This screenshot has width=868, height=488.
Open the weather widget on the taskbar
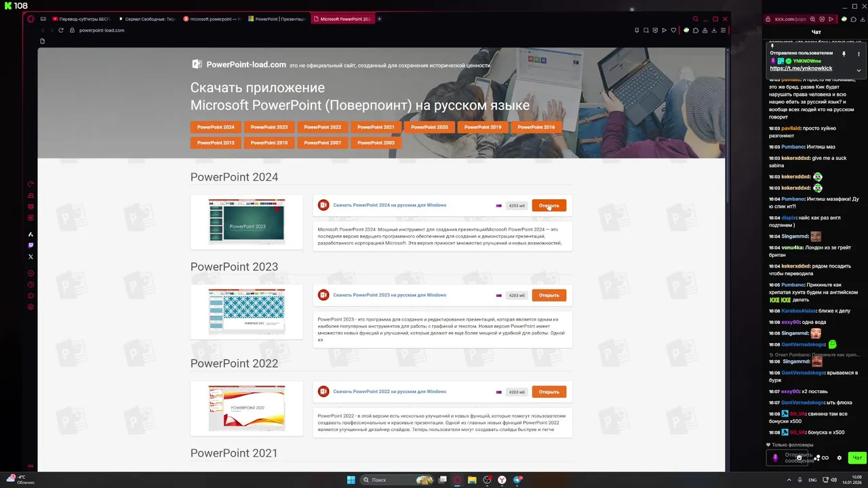[20, 480]
